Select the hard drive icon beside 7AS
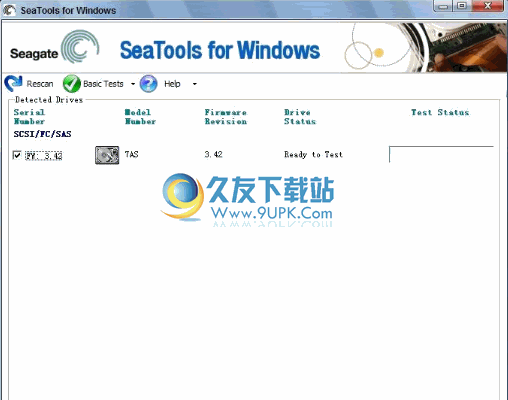The image size is (508, 400). 107,155
